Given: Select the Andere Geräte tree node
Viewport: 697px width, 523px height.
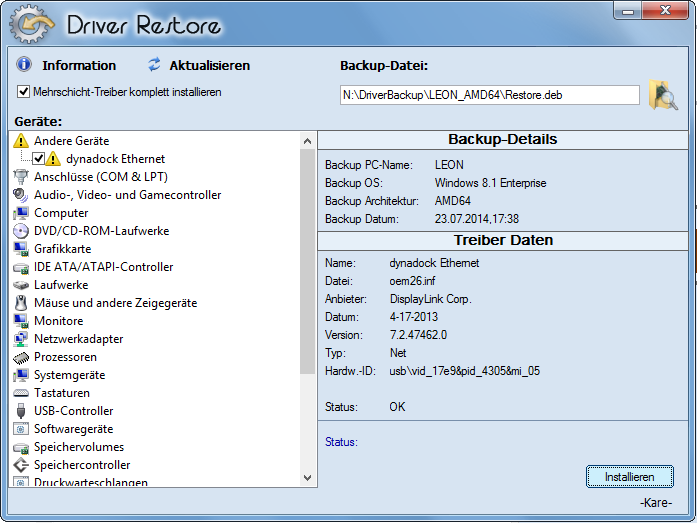Looking at the screenshot, I should tap(71, 141).
